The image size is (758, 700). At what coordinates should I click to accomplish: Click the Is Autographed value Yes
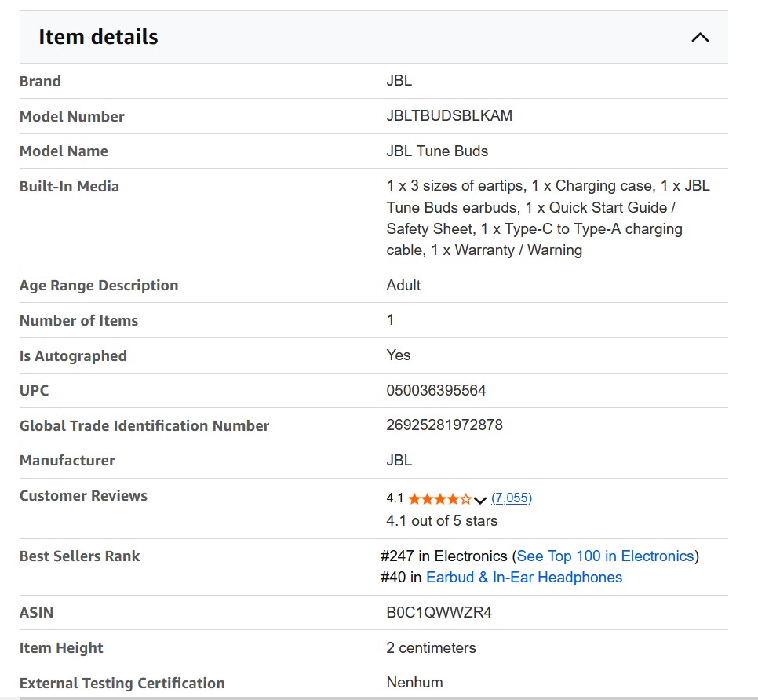[398, 355]
